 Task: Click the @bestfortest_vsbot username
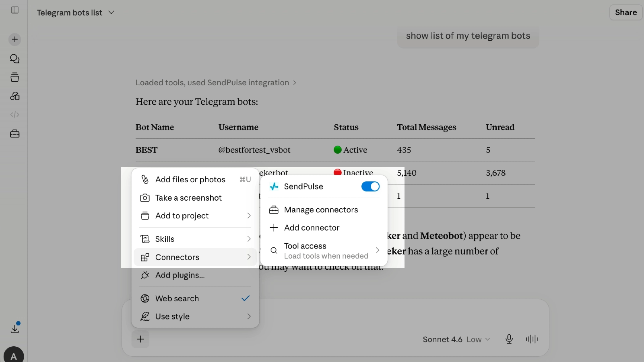pyautogui.click(x=254, y=150)
